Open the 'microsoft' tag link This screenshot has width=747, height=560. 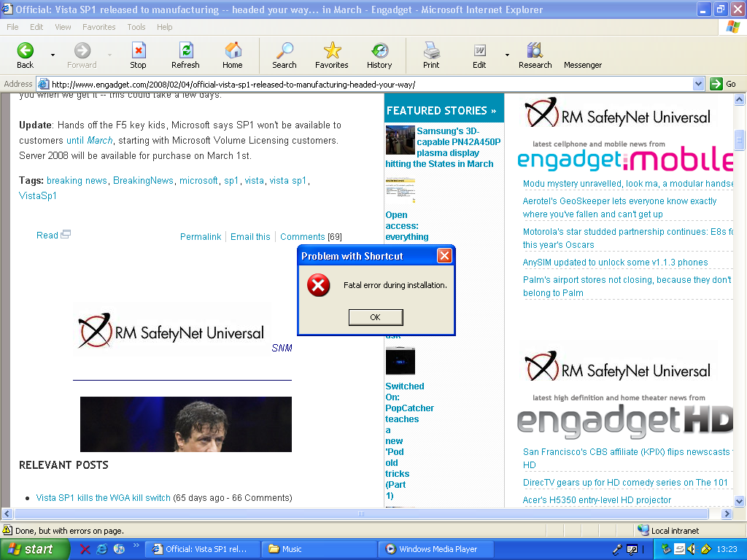click(198, 181)
